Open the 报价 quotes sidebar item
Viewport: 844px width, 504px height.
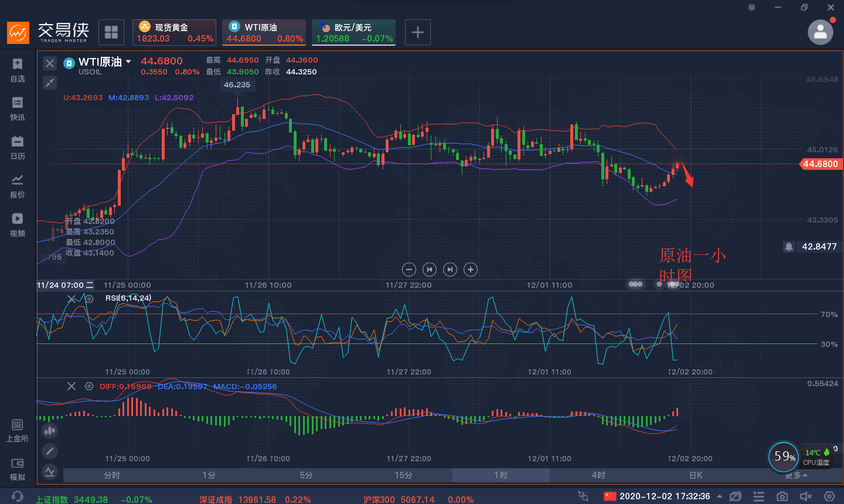click(x=18, y=186)
